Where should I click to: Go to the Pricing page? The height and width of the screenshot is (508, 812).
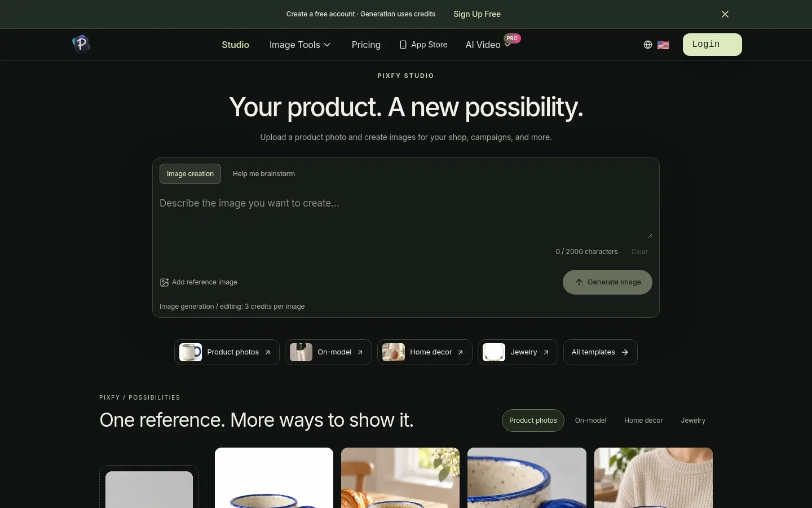[x=366, y=45]
